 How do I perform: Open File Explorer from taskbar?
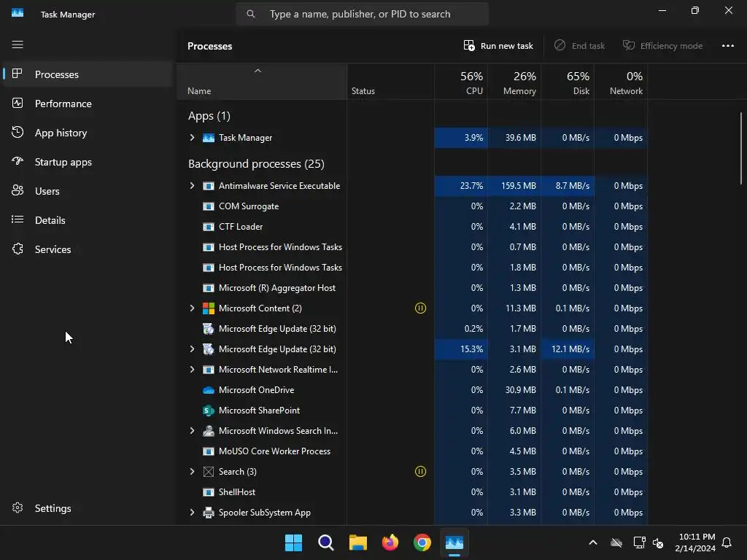pyautogui.click(x=357, y=542)
